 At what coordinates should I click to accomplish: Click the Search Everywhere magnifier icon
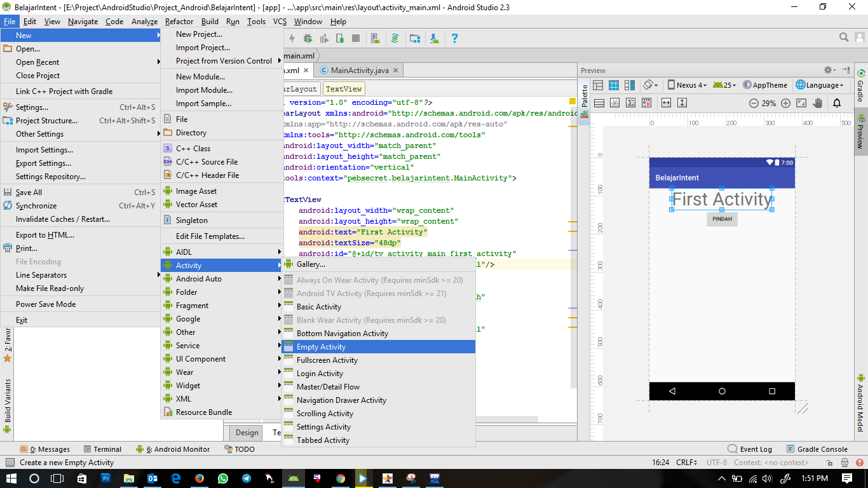click(x=844, y=37)
